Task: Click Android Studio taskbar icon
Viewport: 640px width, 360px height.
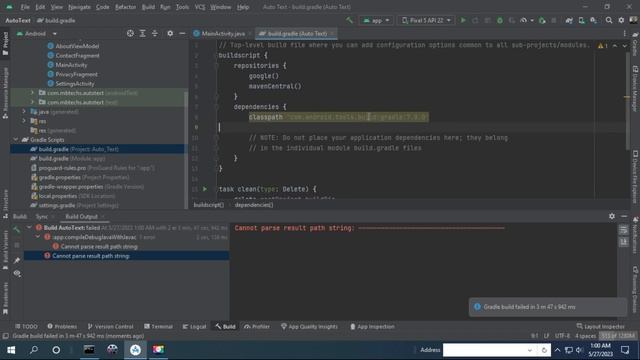Action: [x=135, y=350]
